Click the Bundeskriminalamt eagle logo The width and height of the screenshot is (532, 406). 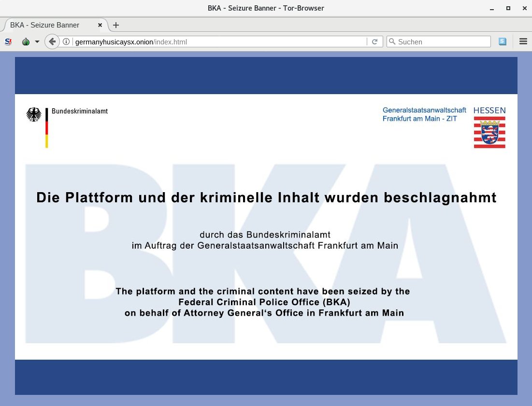coord(34,114)
